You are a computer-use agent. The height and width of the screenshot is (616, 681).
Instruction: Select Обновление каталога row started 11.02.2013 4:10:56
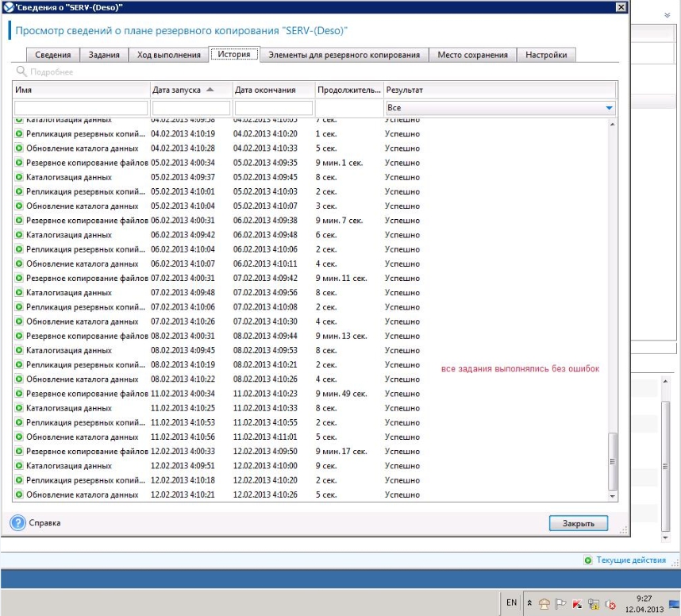point(310,437)
